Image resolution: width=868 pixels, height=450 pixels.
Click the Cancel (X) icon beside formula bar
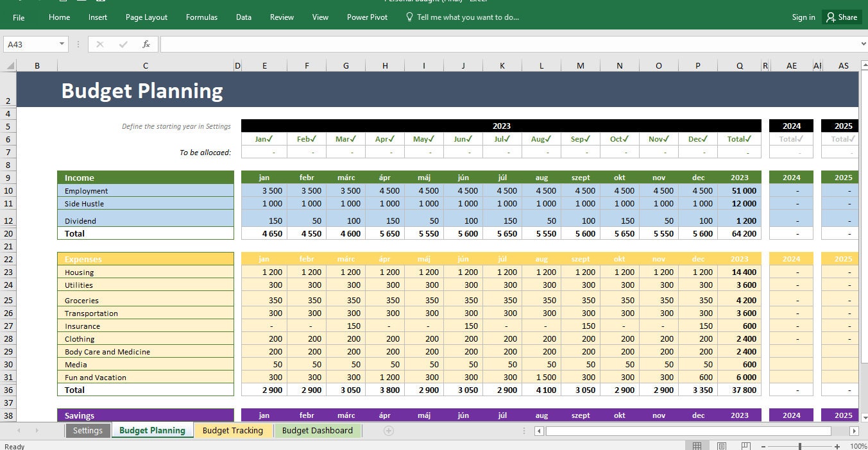[x=99, y=44]
